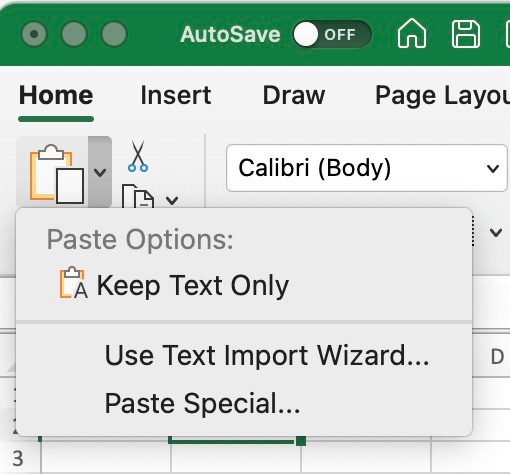Open the Calibri (Body) font dropdown
This screenshot has height=474, width=510.
point(367,168)
